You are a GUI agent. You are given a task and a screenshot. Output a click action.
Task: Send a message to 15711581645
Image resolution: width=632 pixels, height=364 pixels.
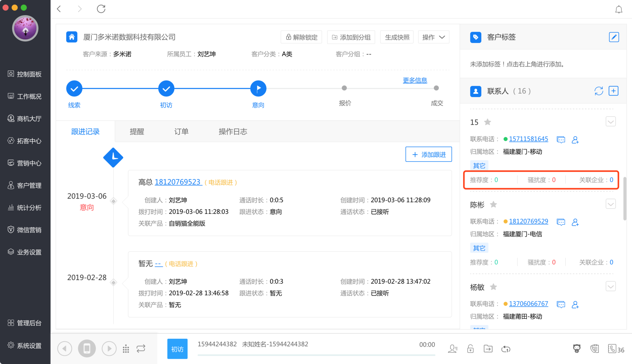[561, 140]
